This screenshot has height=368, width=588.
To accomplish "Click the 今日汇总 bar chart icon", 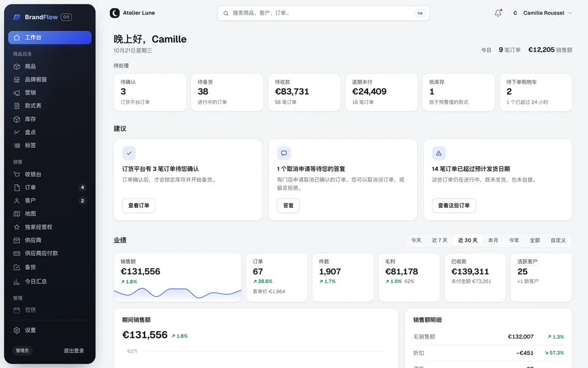I will pyautogui.click(x=17, y=282).
